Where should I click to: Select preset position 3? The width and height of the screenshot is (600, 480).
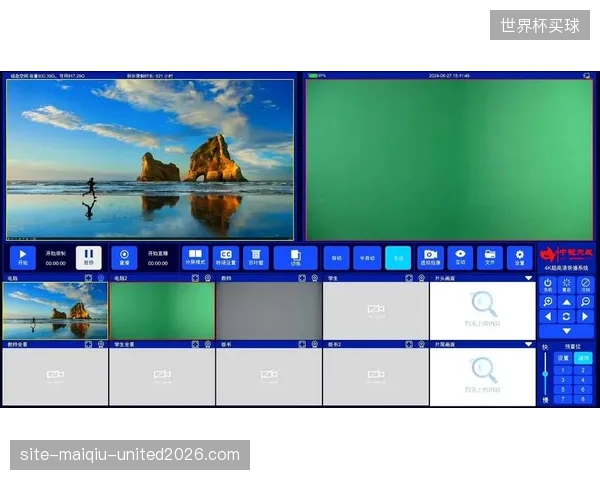pos(563,380)
